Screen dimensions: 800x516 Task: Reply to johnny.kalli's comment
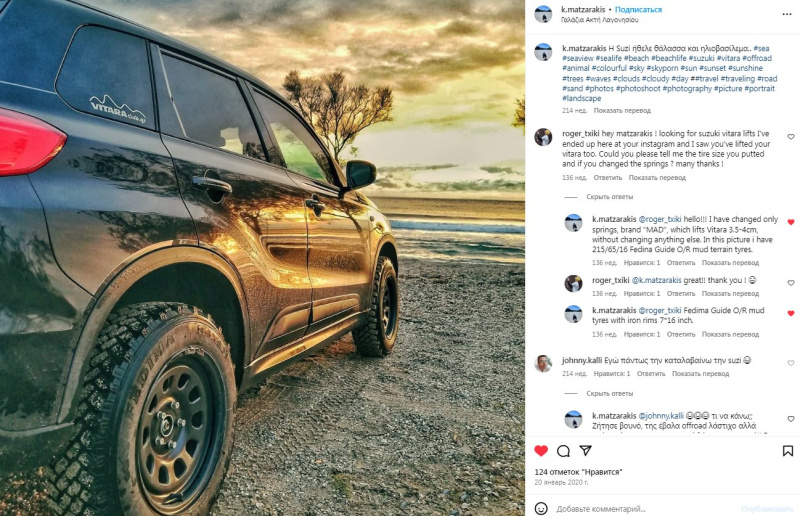[651, 374]
